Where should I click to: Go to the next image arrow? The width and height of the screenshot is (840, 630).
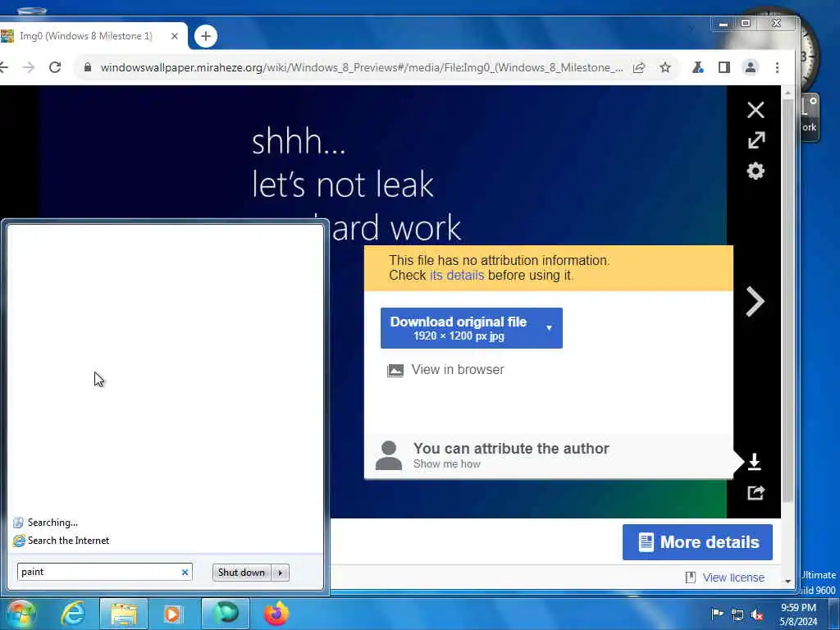click(755, 302)
